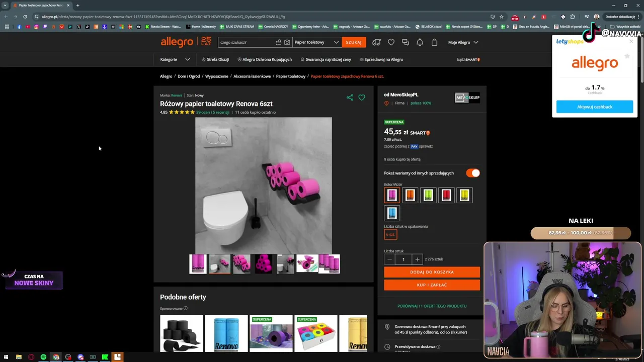The height and width of the screenshot is (362, 644).
Task: Click the info icon next to Sponsorowane
Action: click(x=186, y=308)
